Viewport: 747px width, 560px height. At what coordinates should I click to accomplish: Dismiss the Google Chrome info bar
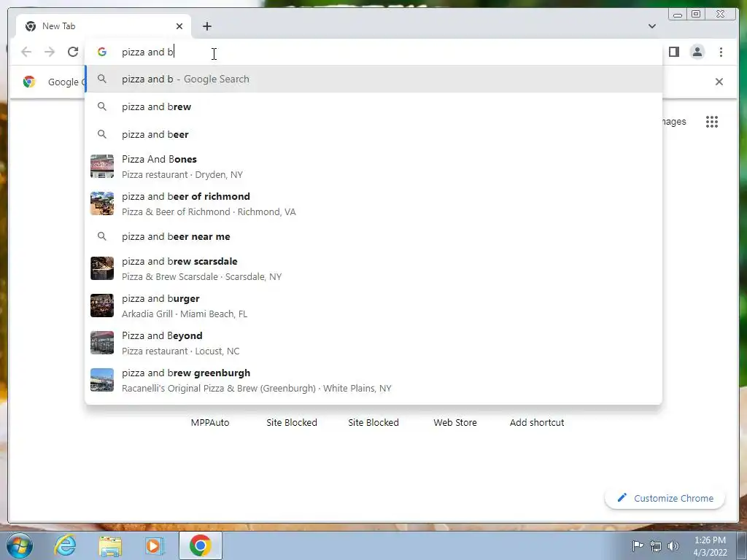click(719, 82)
